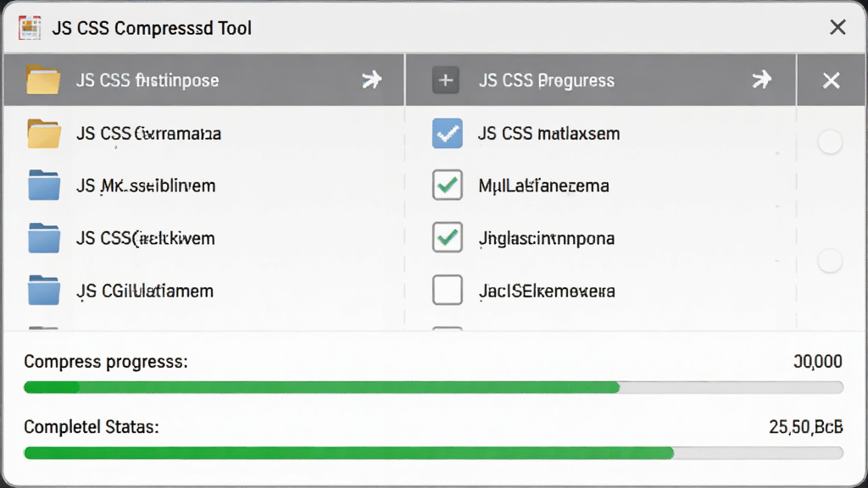Select the radio circle on third row right

pyautogui.click(x=830, y=261)
